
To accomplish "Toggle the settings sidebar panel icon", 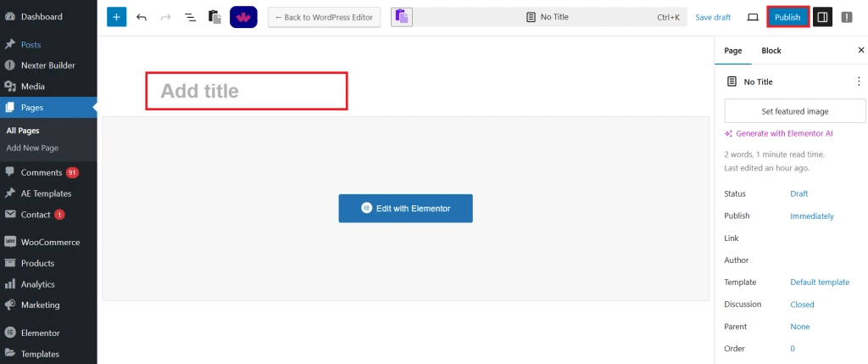I will click(822, 17).
